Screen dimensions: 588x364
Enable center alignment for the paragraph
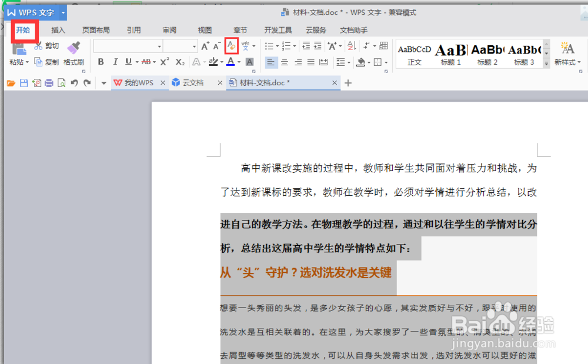click(x=285, y=63)
